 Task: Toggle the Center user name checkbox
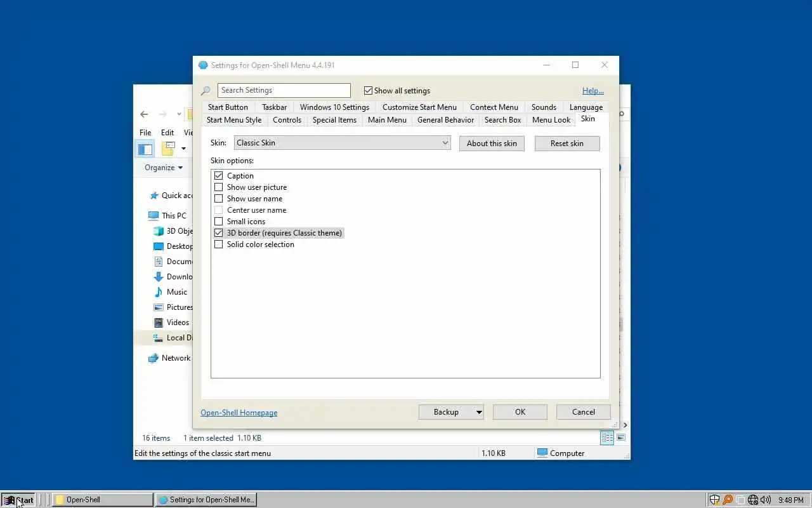pos(219,210)
